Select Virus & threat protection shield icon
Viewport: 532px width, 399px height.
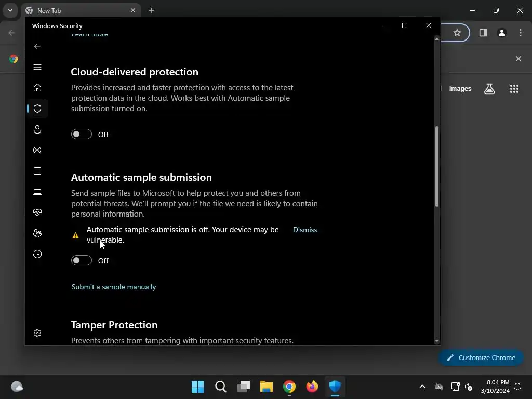coord(37,109)
